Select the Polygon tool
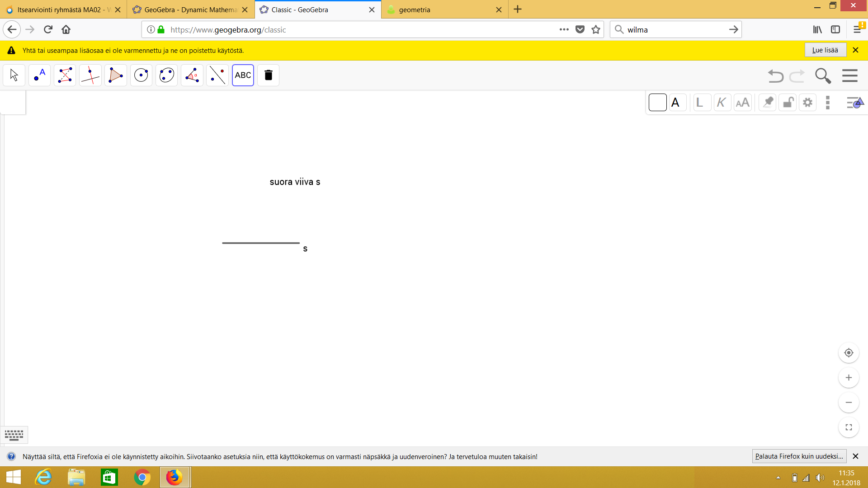Image resolution: width=868 pixels, height=488 pixels. pyautogui.click(x=116, y=75)
